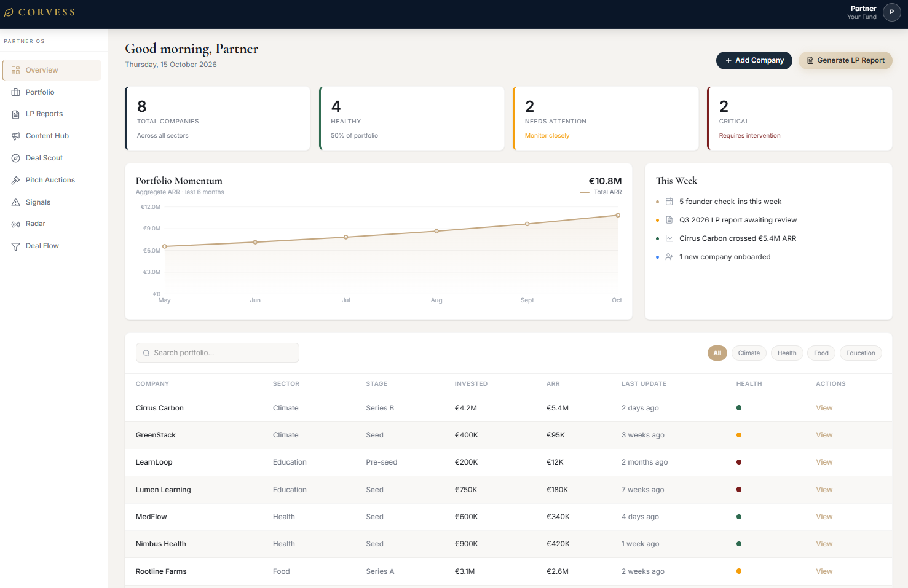
Task: Click the Deal Scout compass icon
Action: (16, 159)
